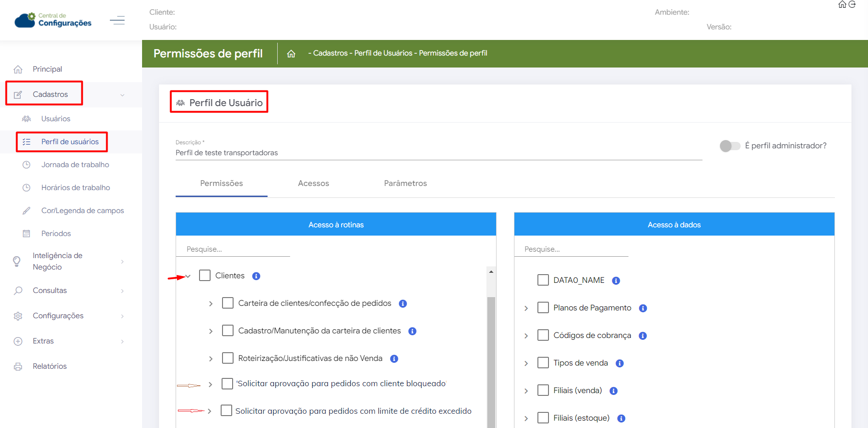This screenshot has width=868, height=428.
Task: Click the Acesso à rotinas search field
Action: click(233, 249)
